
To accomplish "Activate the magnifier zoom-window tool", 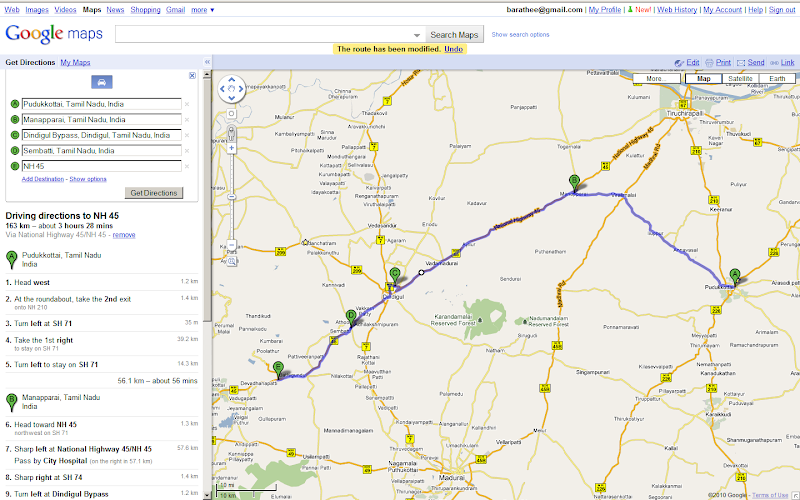I will (232, 261).
